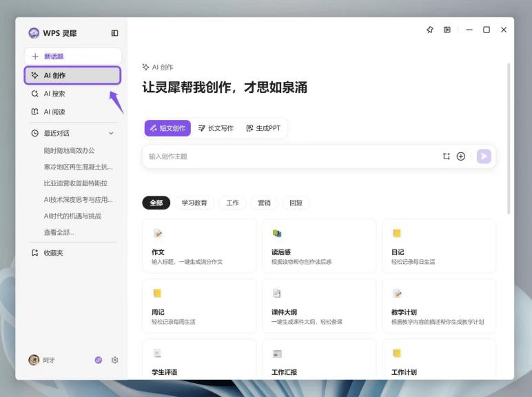Start a new topic with 新话题
532x397 pixels.
pyautogui.click(x=72, y=57)
